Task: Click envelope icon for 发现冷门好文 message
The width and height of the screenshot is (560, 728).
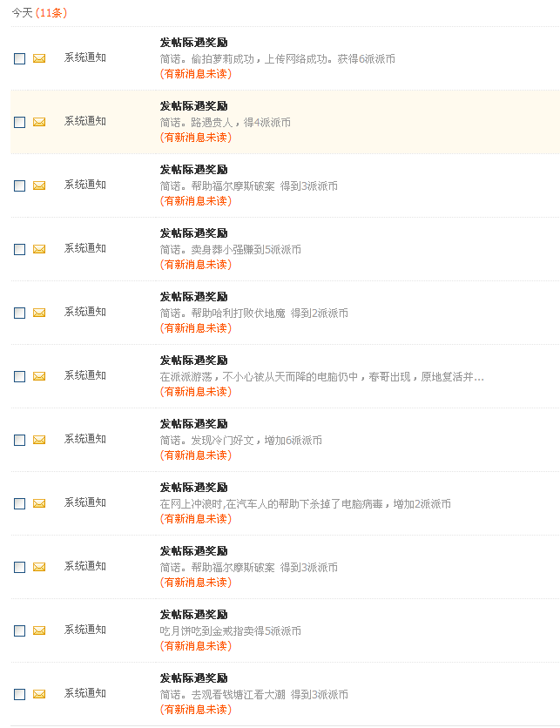Action: (39, 440)
